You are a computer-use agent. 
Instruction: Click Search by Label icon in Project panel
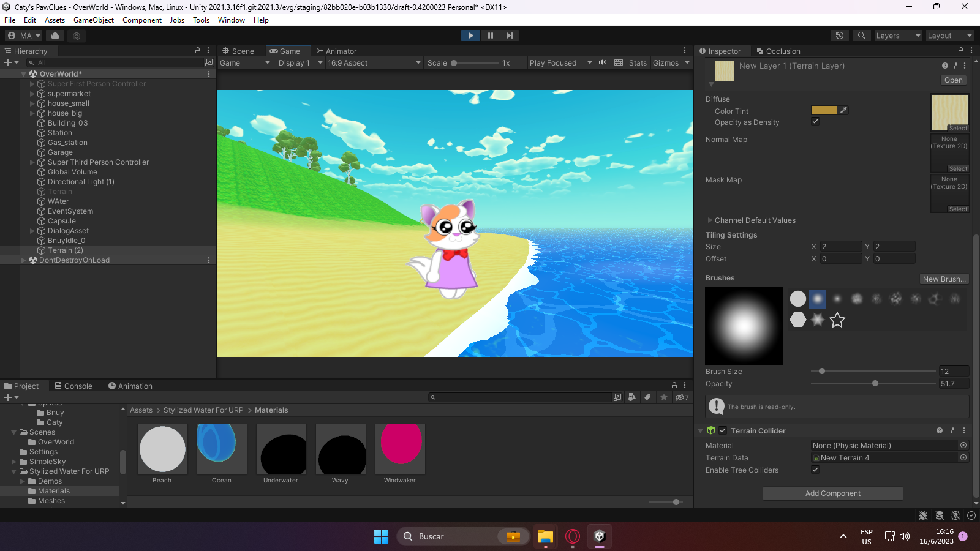pyautogui.click(x=647, y=397)
